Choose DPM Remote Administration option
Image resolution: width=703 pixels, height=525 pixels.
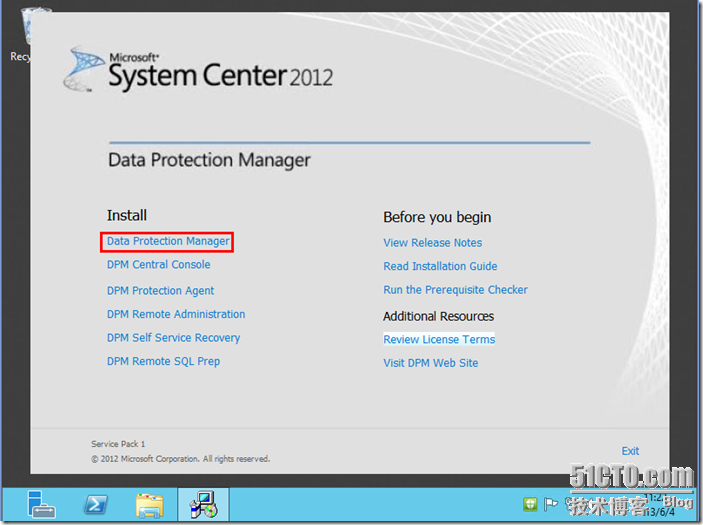176,314
